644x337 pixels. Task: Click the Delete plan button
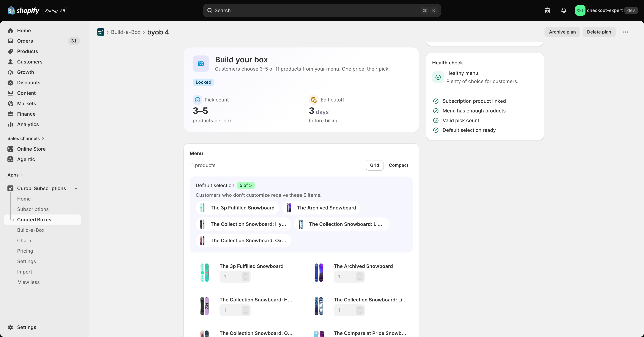pyautogui.click(x=599, y=32)
